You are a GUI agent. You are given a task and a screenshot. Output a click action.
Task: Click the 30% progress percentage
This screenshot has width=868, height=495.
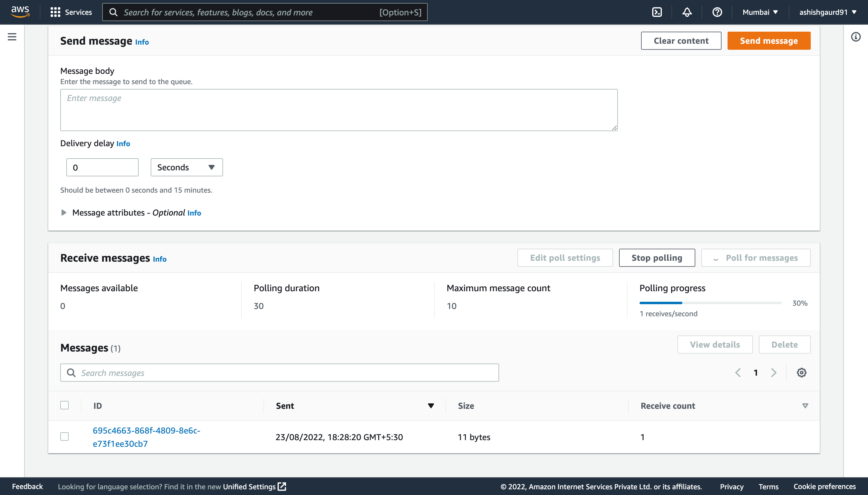pyautogui.click(x=800, y=303)
